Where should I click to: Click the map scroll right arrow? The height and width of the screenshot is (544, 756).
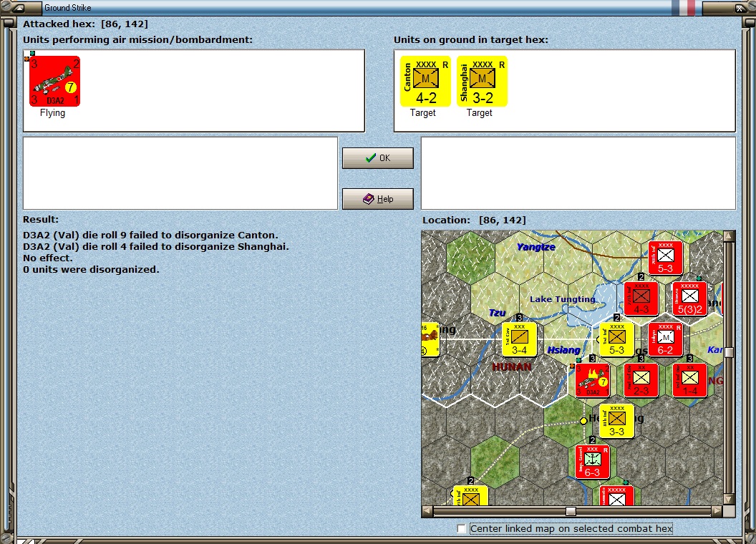pos(717,511)
